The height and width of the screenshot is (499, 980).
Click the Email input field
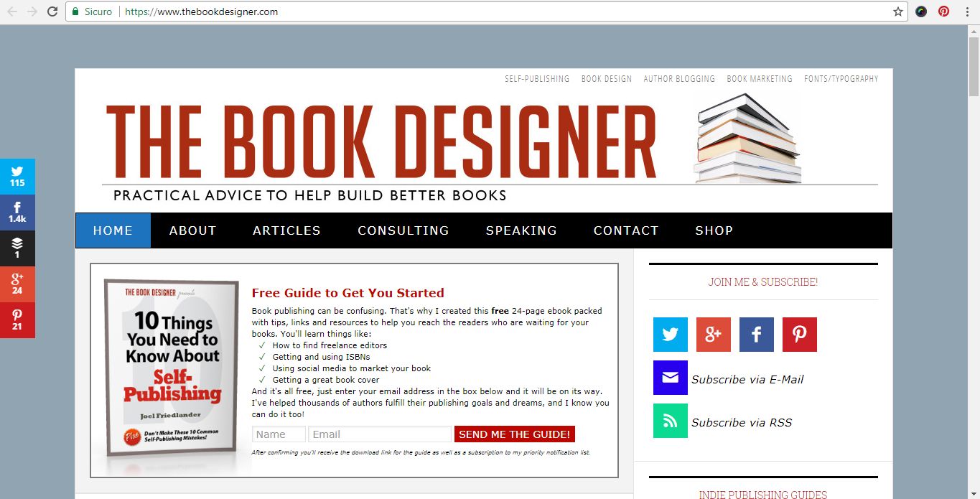(x=380, y=434)
